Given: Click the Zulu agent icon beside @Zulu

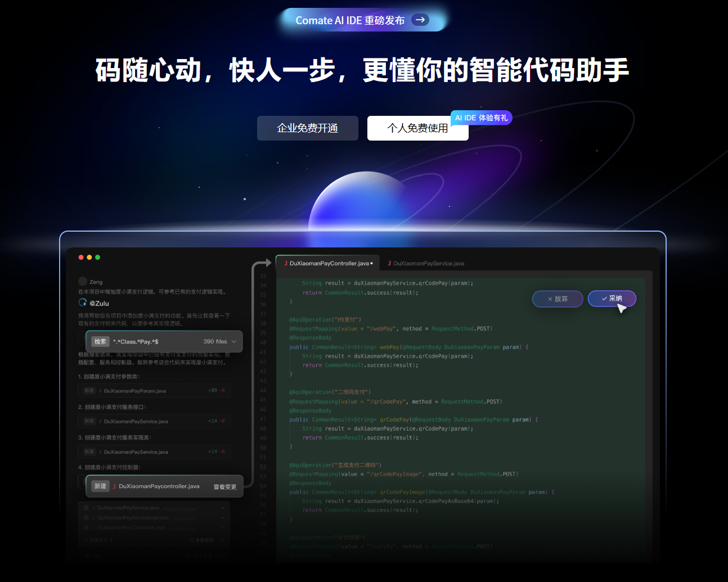Looking at the screenshot, I should [83, 303].
